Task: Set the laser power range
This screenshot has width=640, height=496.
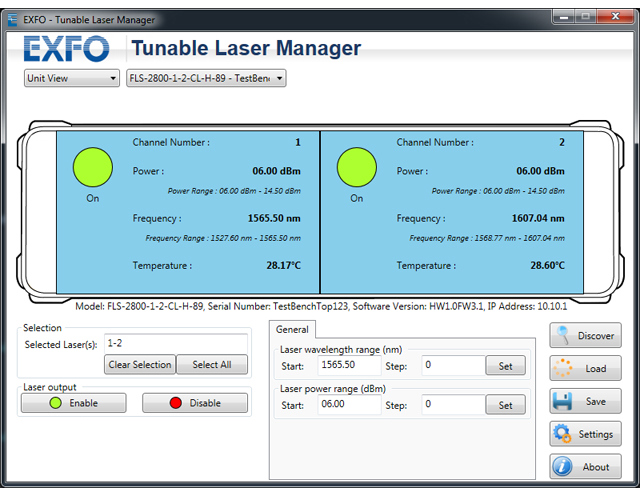Action: (x=505, y=405)
